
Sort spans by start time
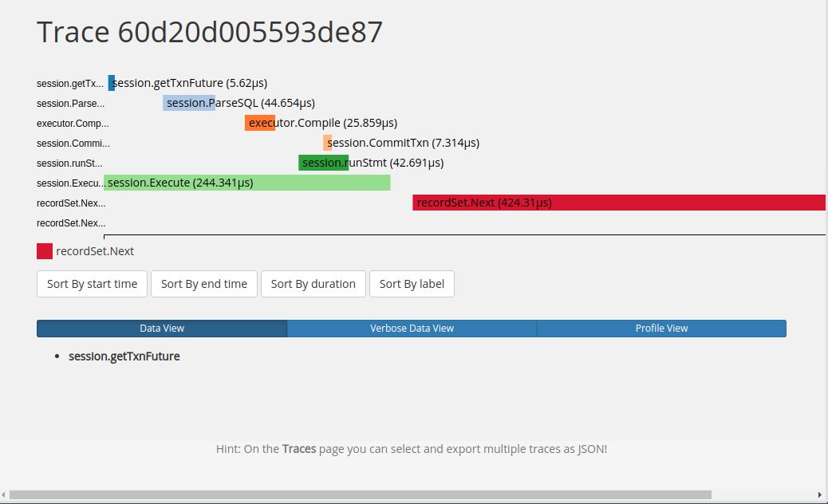pyautogui.click(x=91, y=283)
